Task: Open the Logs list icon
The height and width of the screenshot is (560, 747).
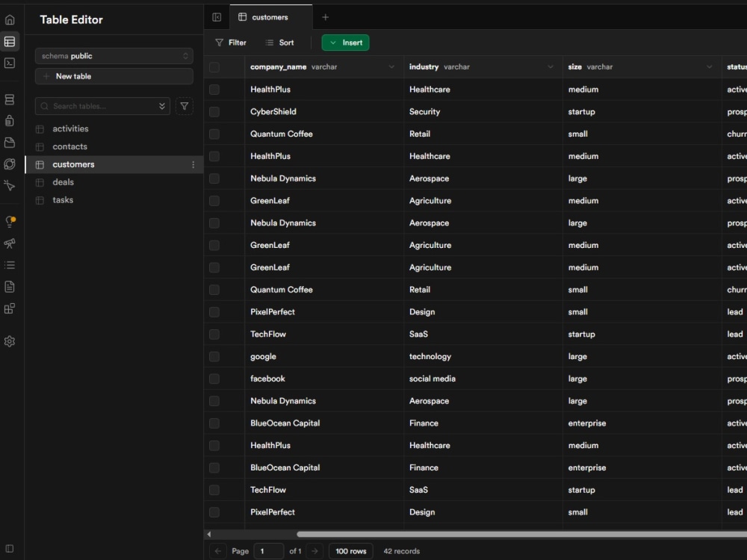Action: pos(10,265)
